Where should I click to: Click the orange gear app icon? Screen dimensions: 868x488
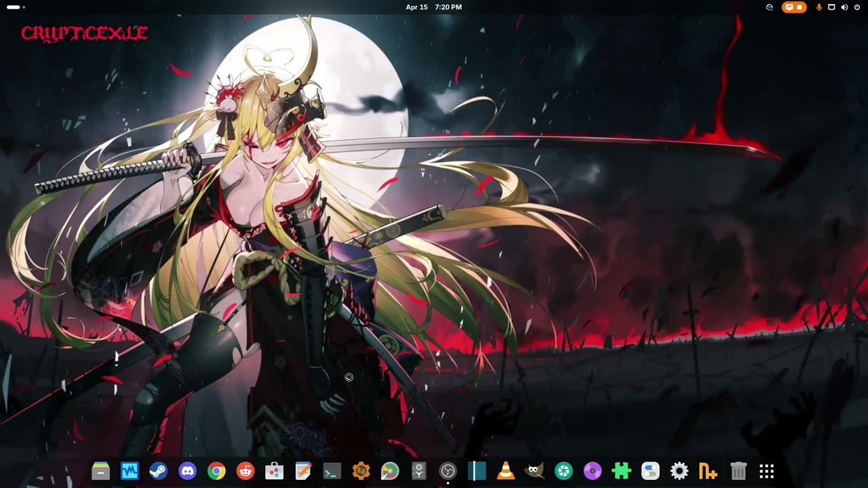coord(361,471)
